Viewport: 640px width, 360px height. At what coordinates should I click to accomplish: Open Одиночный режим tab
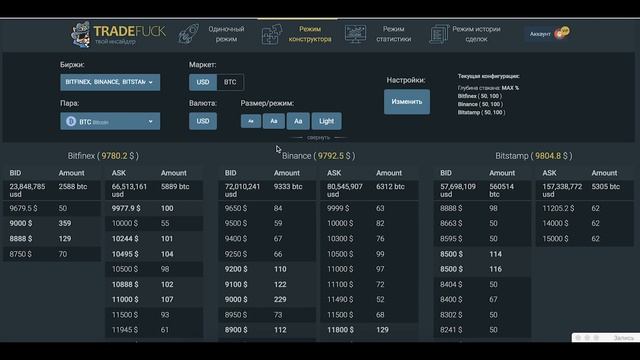click(226, 34)
